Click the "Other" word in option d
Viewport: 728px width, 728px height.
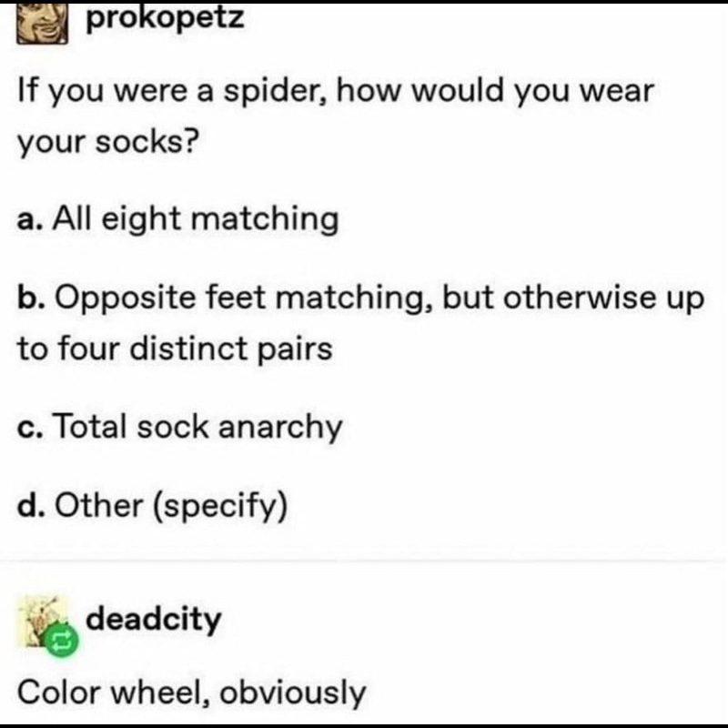pos(99,505)
